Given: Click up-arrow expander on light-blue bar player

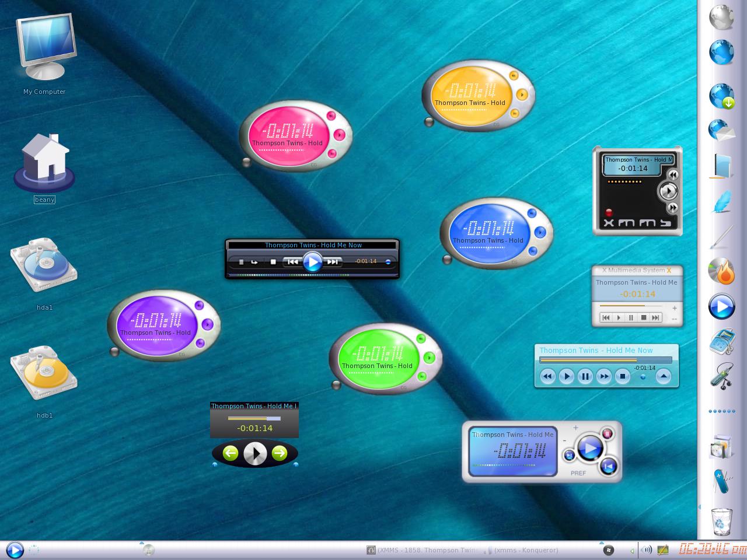Looking at the screenshot, I should (663, 376).
